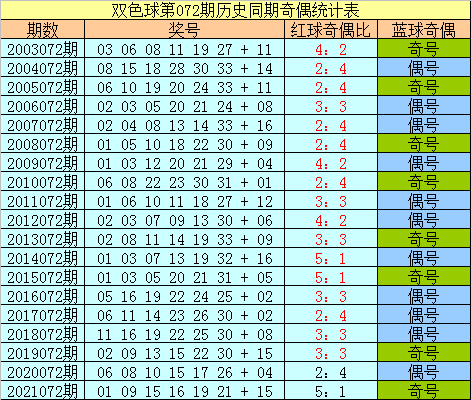Click period cell 2013072期
The image size is (471, 400).
pyautogui.click(x=42, y=239)
